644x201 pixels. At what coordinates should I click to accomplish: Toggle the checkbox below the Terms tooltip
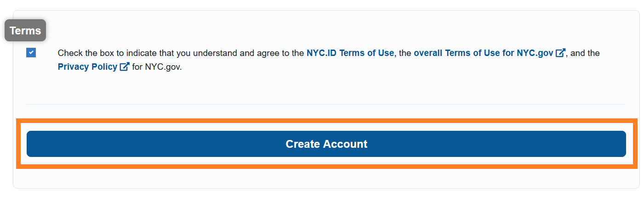pyautogui.click(x=31, y=53)
